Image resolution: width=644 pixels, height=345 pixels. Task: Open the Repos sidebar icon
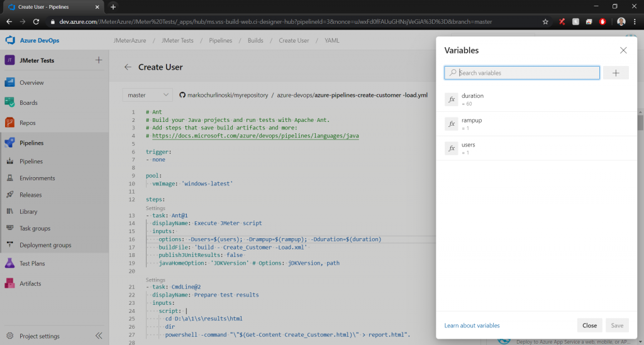coord(10,123)
